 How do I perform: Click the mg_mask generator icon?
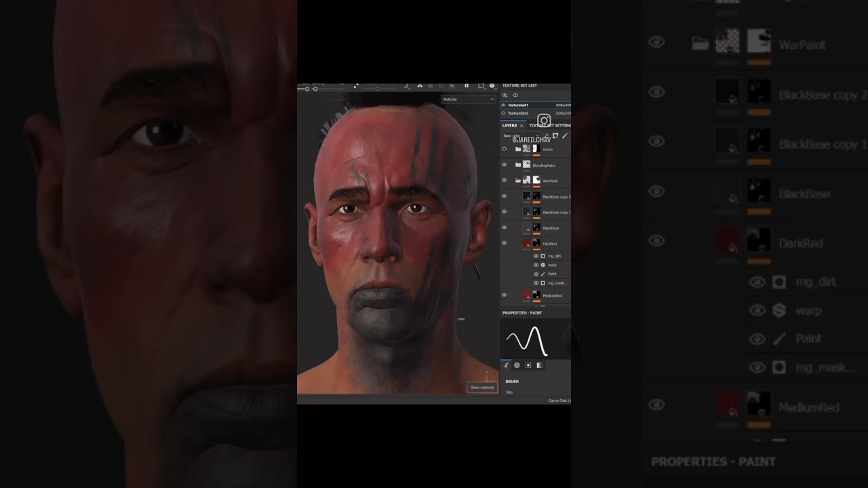[543, 283]
